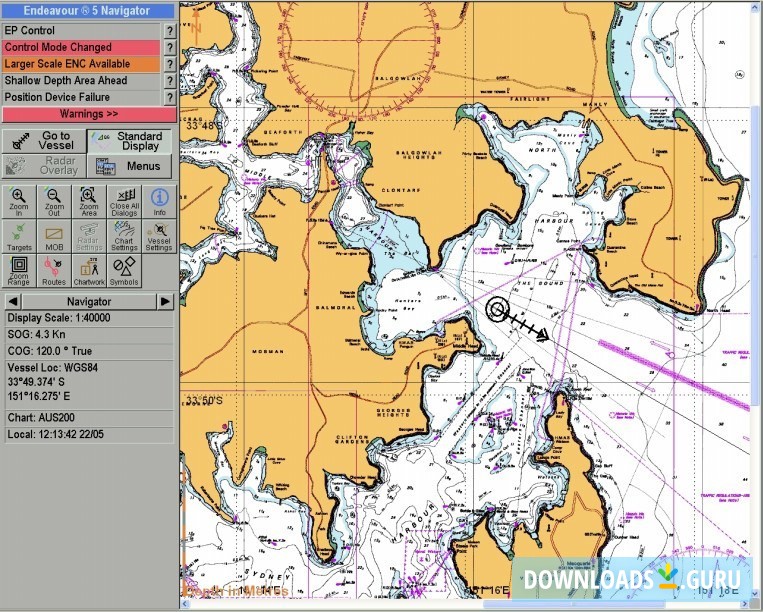Open Chart Settings
763x612 pixels.
pos(125,236)
